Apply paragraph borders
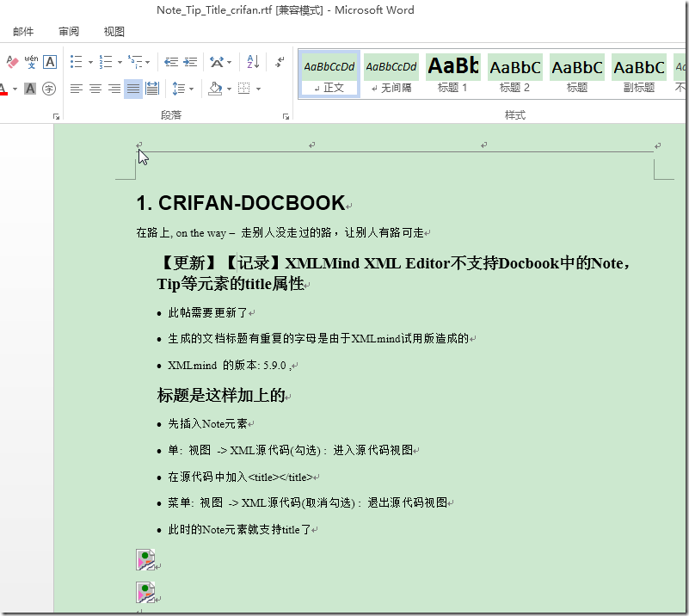Image resolution: width=689 pixels, height=616 pixels. click(x=244, y=89)
